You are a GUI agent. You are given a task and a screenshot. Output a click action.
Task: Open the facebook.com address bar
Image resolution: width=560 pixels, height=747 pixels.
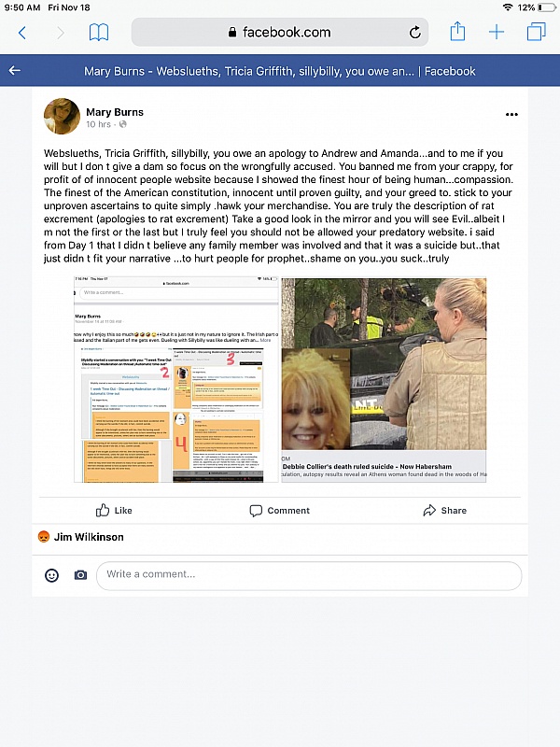(279, 33)
